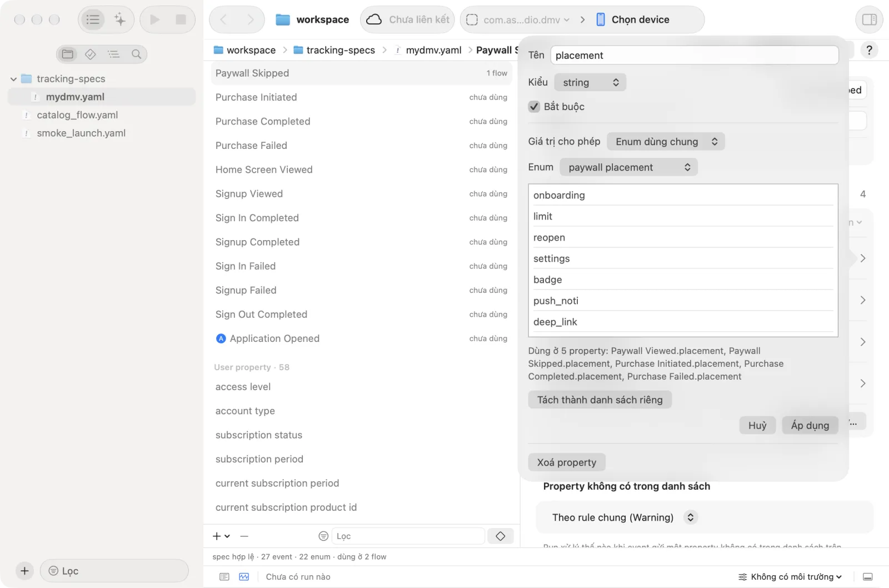Click the cloud Chưa liên kết button
The height and width of the screenshot is (588, 889).
click(407, 19)
